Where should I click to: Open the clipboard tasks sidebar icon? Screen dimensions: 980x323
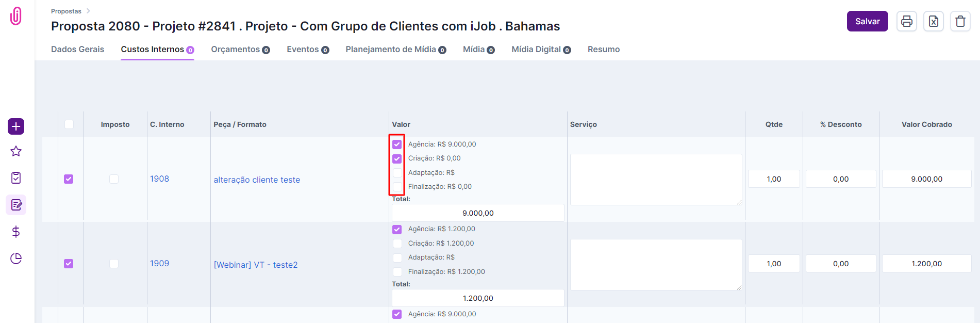(x=16, y=178)
